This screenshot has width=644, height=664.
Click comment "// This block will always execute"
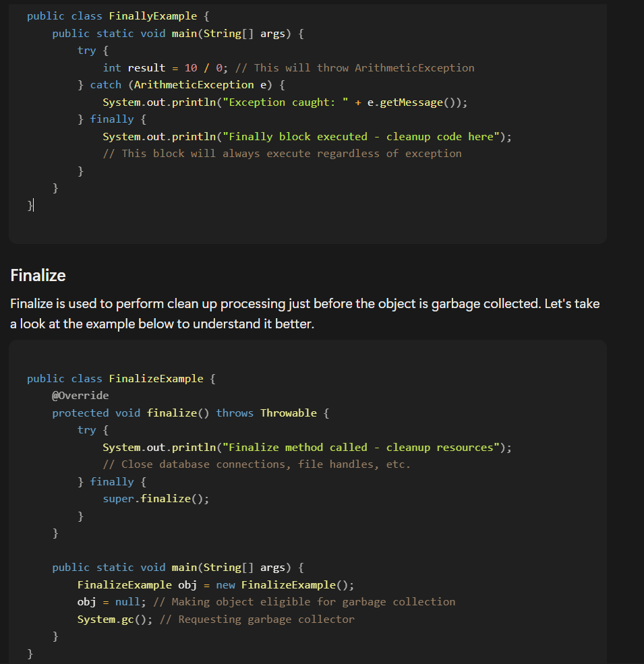tap(282, 154)
